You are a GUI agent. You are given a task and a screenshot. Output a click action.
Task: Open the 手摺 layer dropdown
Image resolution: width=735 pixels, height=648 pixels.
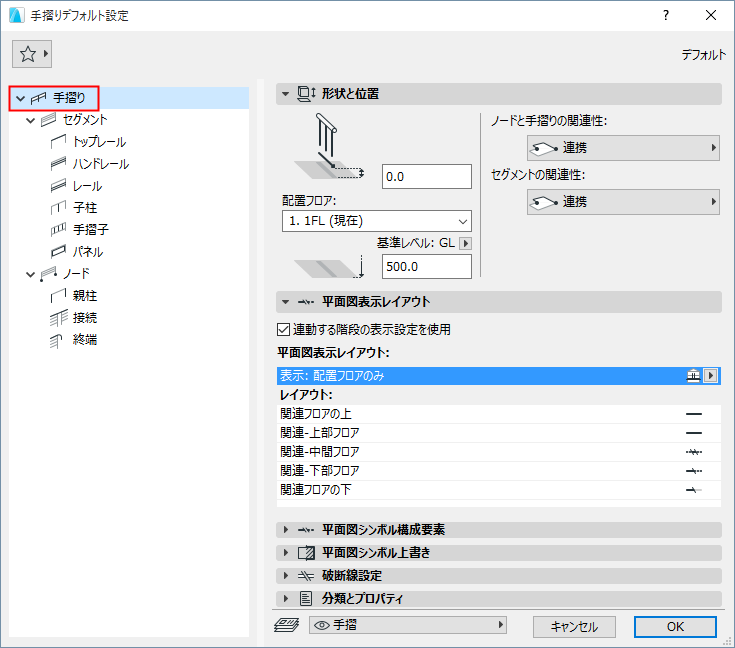click(x=408, y=625)
